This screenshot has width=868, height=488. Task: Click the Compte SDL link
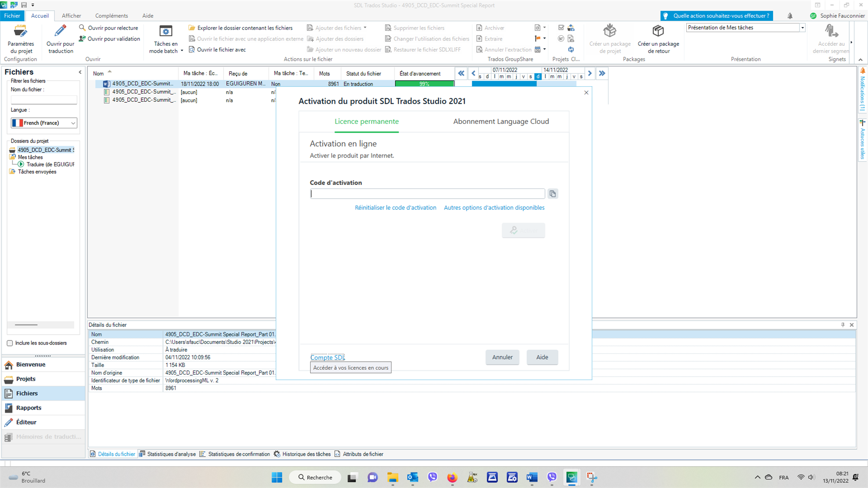[x=327, y=357]
